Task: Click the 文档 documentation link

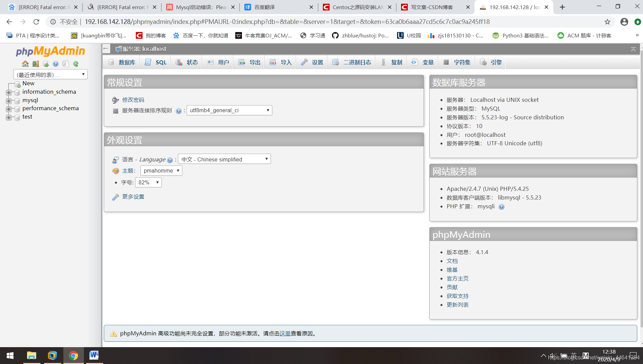Action: 452,261
